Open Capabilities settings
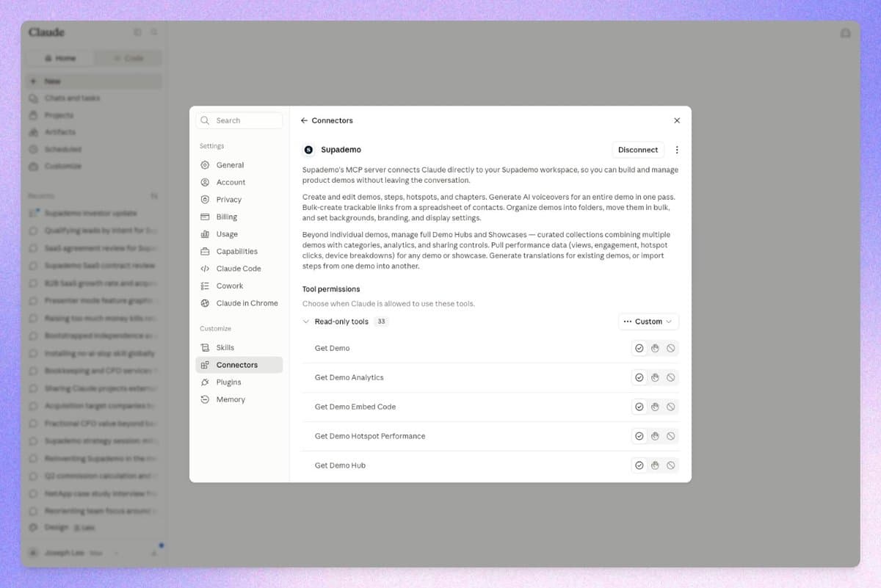Screen dimensions: 881x588 pyautogui.click(x=239, y=251)
